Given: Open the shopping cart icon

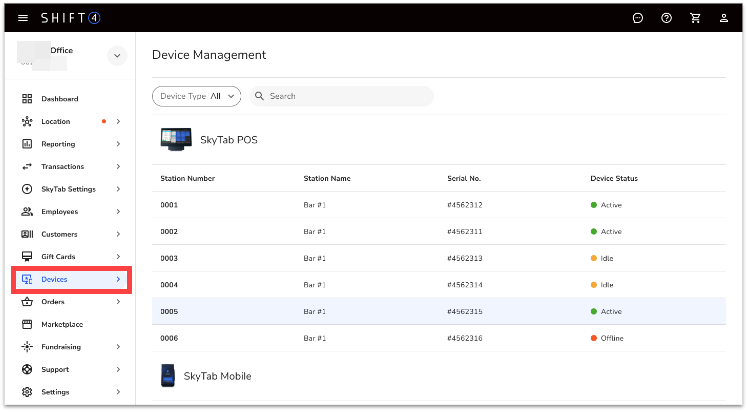Looking at the screenshot, I should [x=695, y=18].
